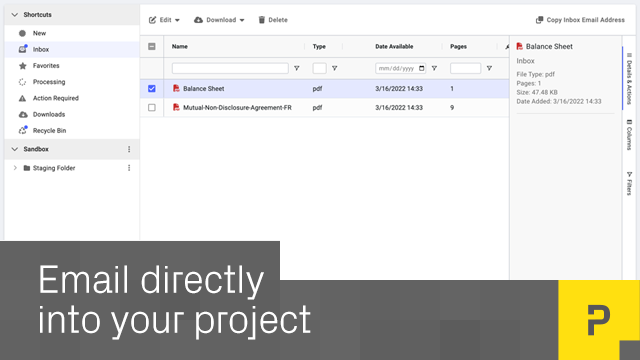Collapse the Sandbox section
640x360 pixels.
(x=15, y=149)
